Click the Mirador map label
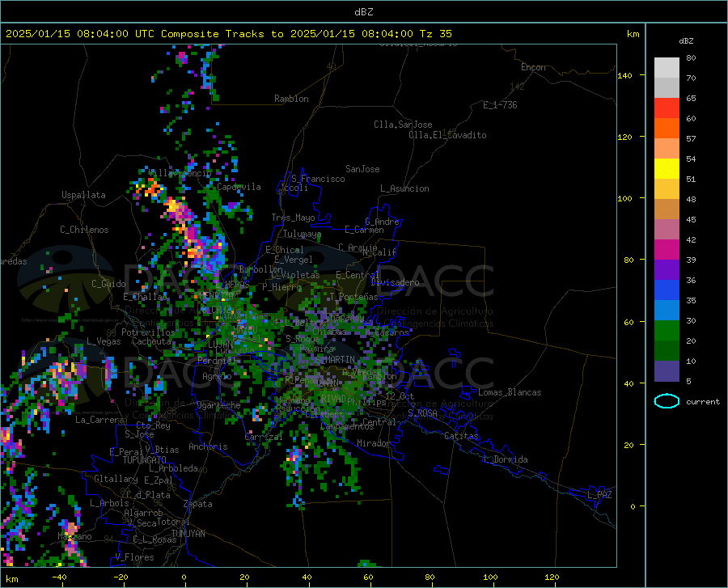 pos(374,443)
